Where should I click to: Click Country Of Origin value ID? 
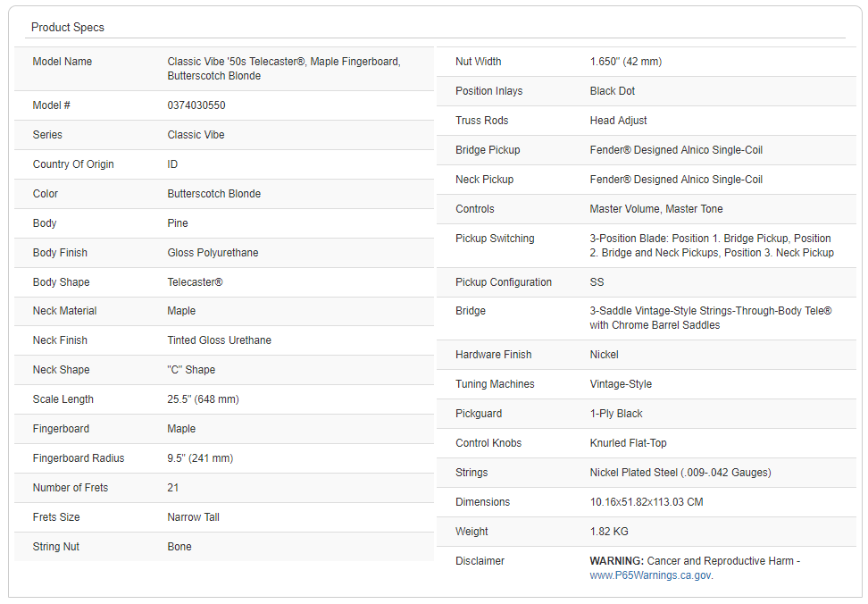click(x=172, y=164)
